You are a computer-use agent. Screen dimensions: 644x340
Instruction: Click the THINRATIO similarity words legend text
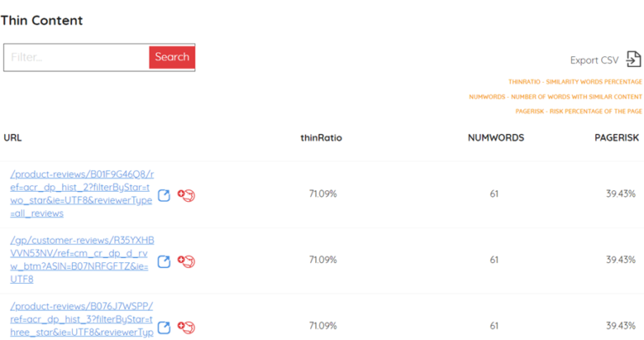click(x=575, y=81)
